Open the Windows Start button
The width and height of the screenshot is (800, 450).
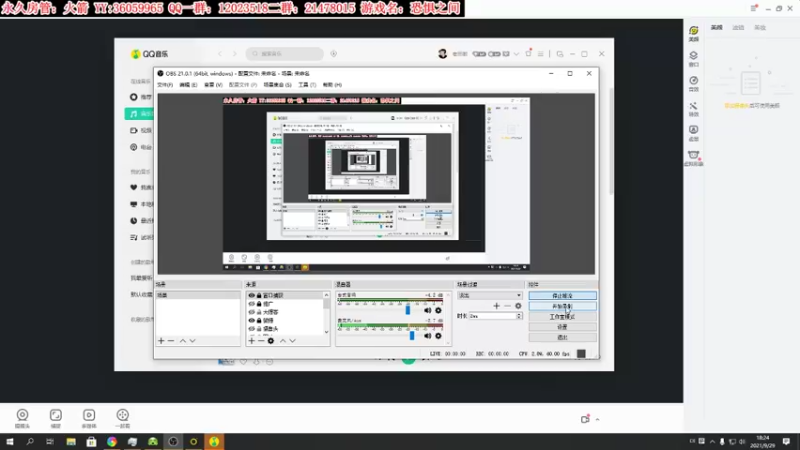click(10, 441)
